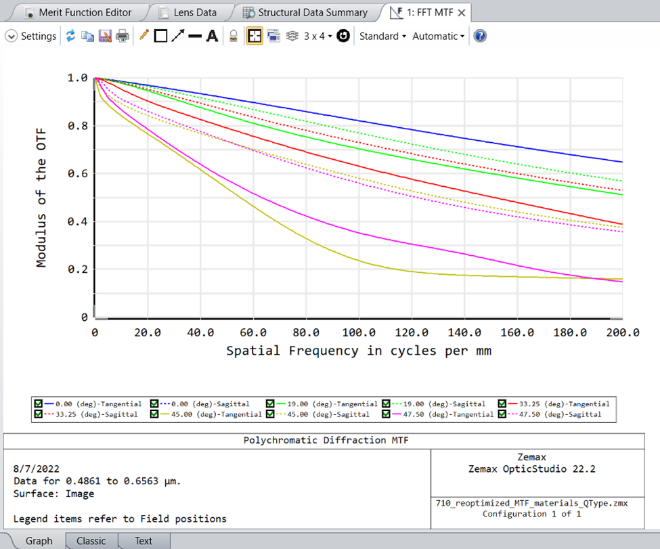Open the 3 x 4 grid dropdown

coord(318,36)
